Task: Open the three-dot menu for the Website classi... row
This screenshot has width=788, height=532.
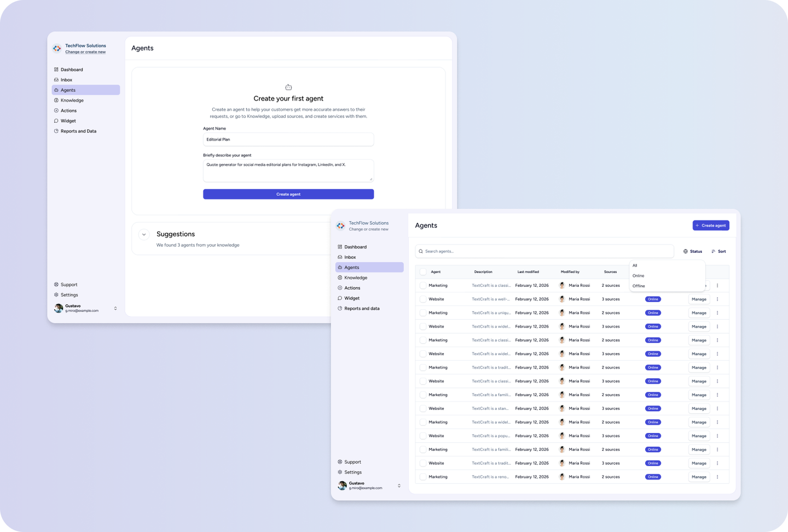Action: [x=717, y=381]
